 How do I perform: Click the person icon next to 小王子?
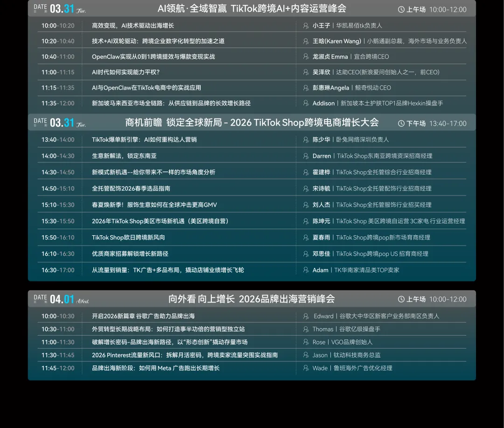coord(306,26)
